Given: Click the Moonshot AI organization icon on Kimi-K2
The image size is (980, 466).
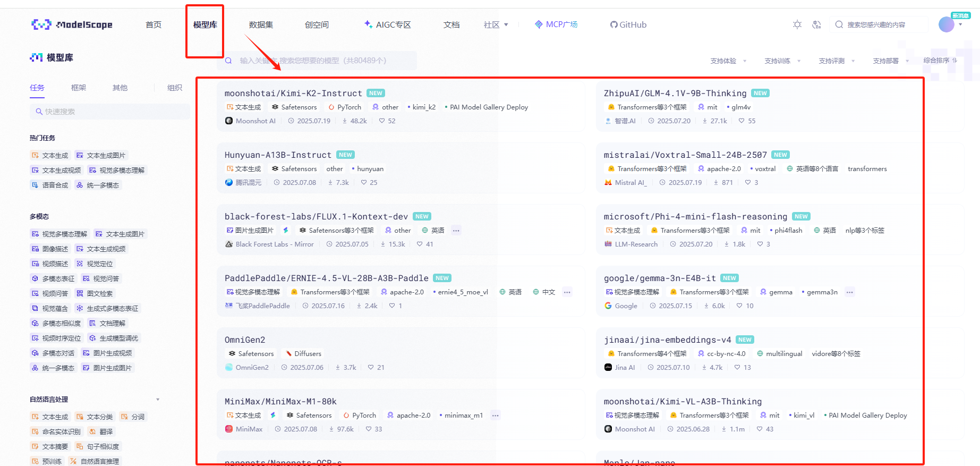Looking at the screenshot, I should [229, 121].
